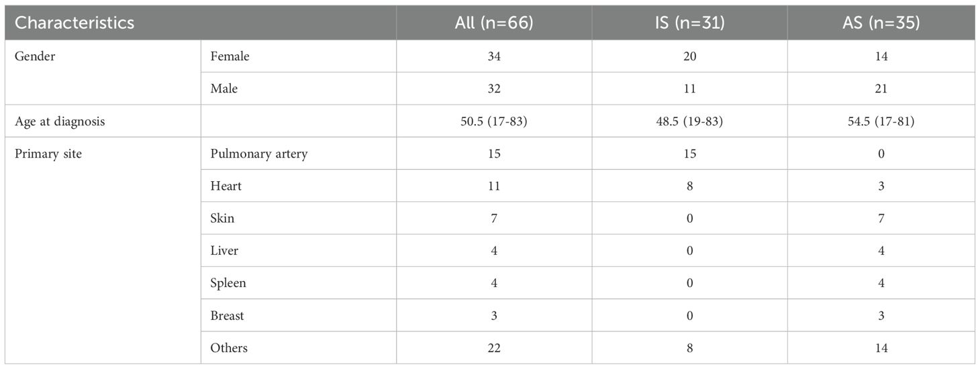Click the Others row label

(229, 348)
